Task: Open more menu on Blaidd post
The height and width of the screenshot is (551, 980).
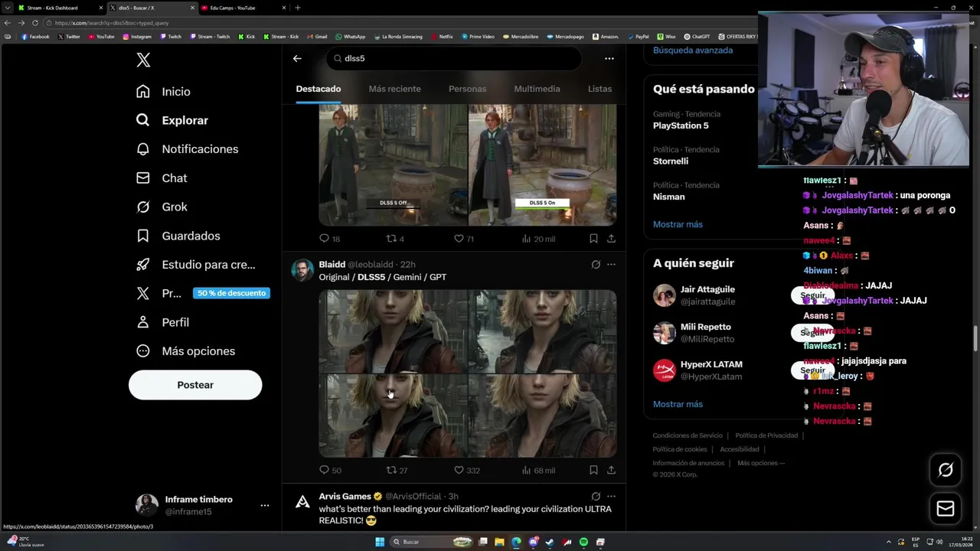Action: [611, 264]
